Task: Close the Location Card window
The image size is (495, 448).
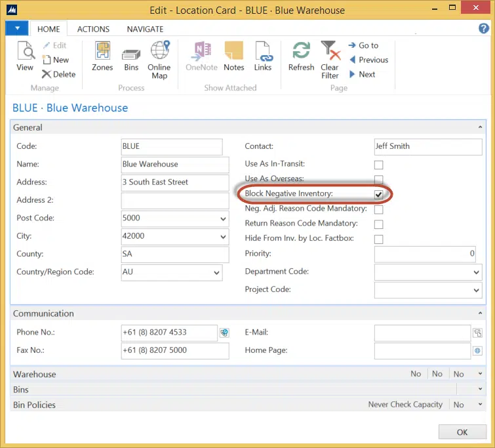Action: [475, 8]
